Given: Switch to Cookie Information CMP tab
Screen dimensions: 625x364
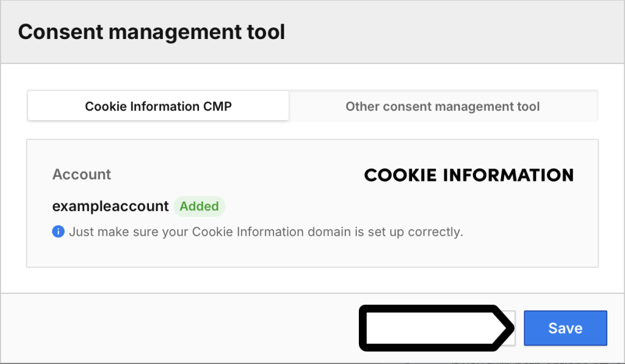Looking at the screenshot, I should click(x=158, y=106).
